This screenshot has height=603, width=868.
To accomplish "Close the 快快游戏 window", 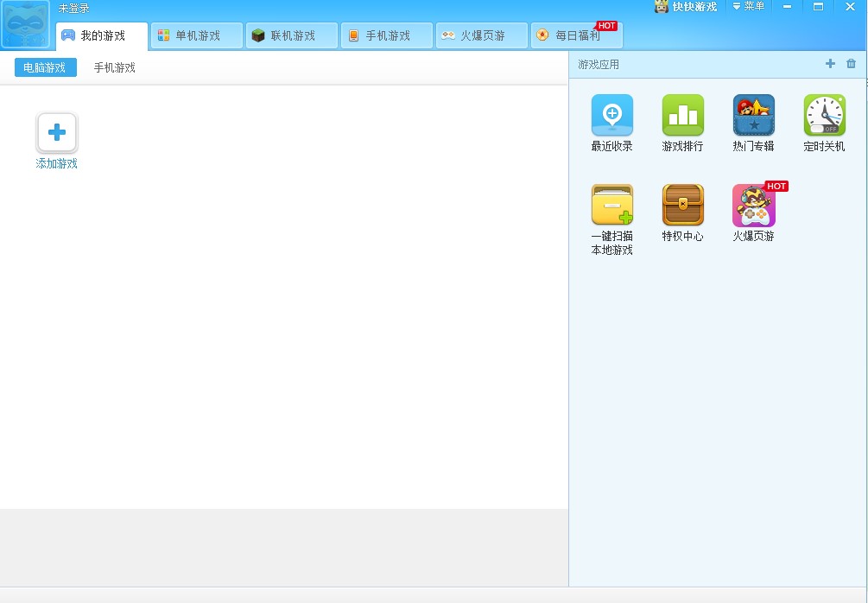I will [850, 7].
